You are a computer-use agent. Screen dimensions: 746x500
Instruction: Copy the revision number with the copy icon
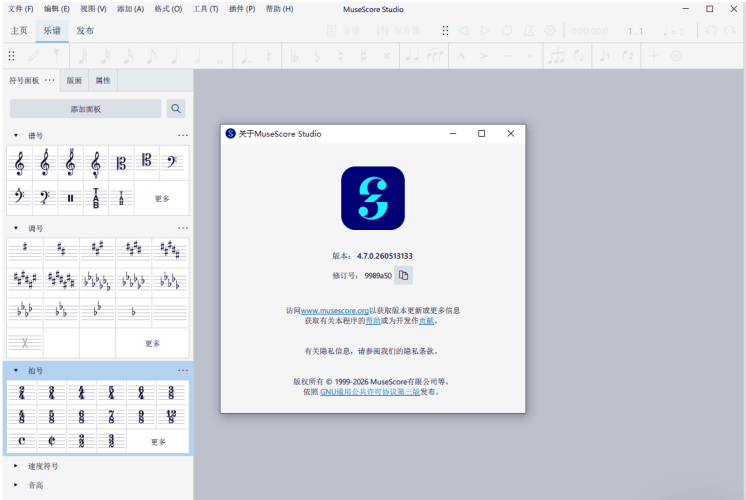[x=403, y=275]
